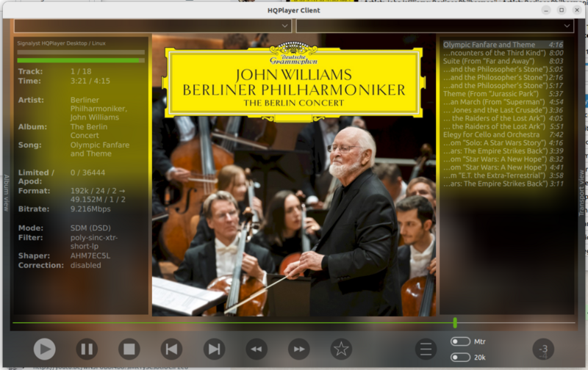
Task: Pause the current track
Action: click(87, 349)
